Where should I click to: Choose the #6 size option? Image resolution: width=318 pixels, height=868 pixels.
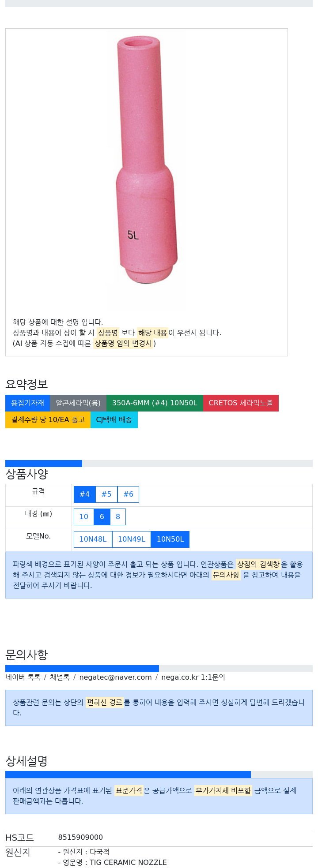pos(128,494)
